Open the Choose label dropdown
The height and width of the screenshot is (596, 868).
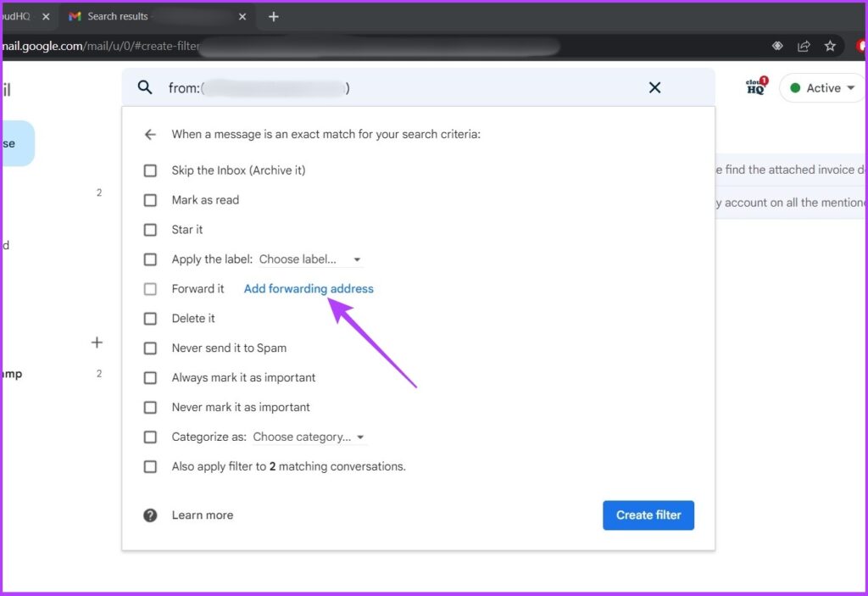(x=356, y=259)
